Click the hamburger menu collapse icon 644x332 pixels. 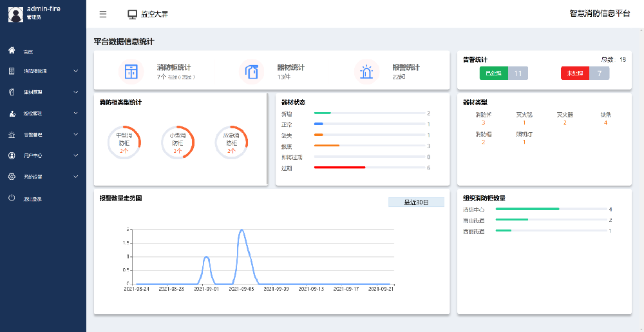103,14
